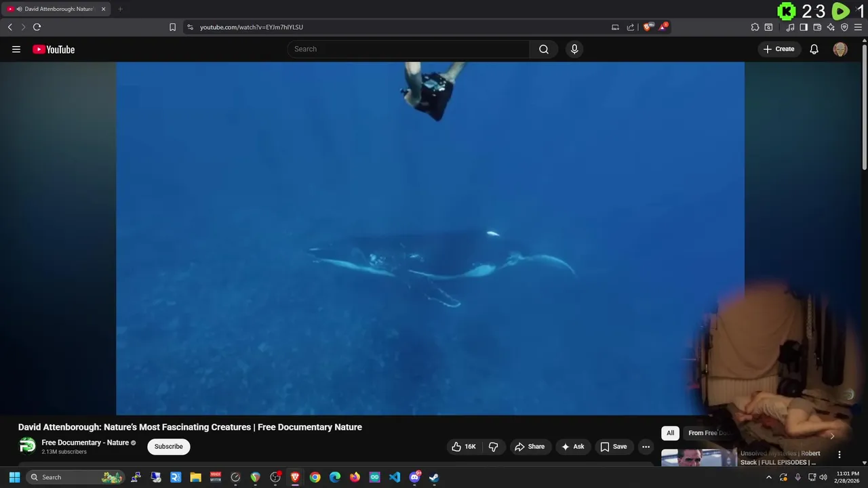Share this page from the address bar
The width and height of the screenshot is (868, 488).
[x=631, y=27]
